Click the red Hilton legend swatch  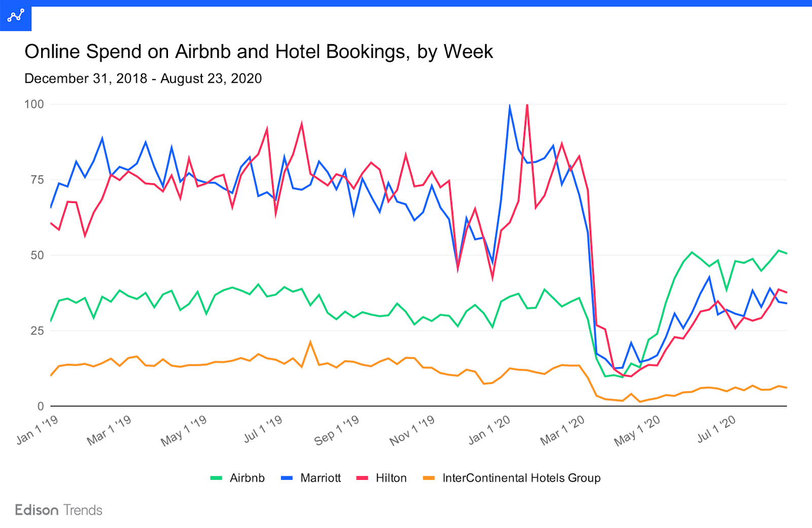(362, 478)
